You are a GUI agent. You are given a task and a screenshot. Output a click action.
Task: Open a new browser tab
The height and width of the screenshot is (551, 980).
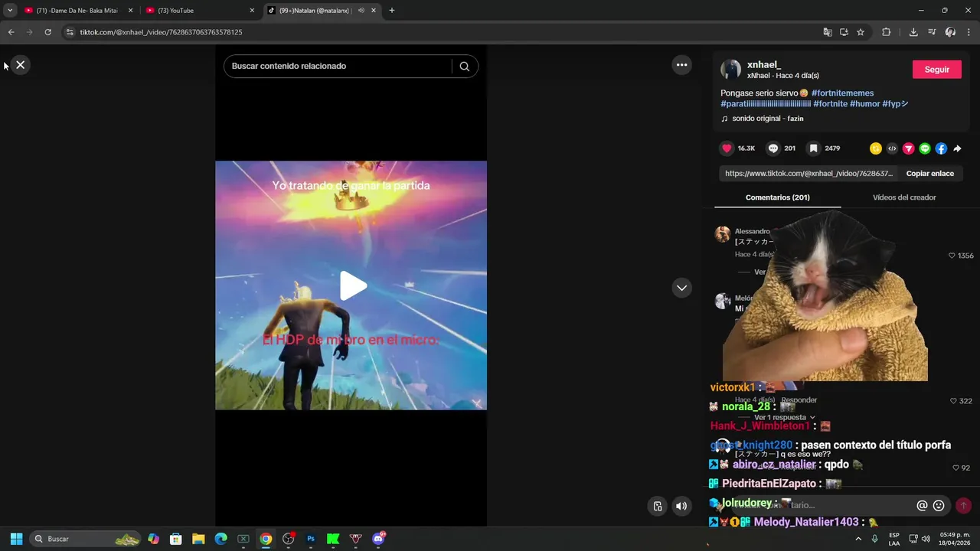(392, 11)
